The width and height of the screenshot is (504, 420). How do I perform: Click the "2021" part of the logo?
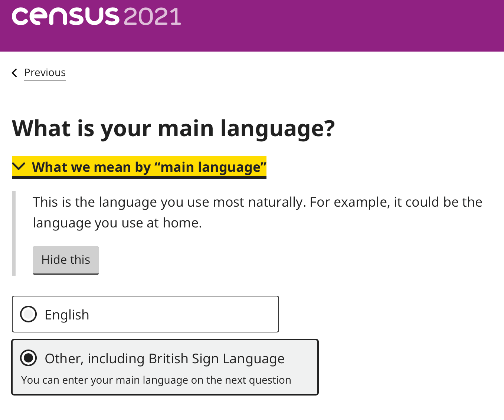153,17
